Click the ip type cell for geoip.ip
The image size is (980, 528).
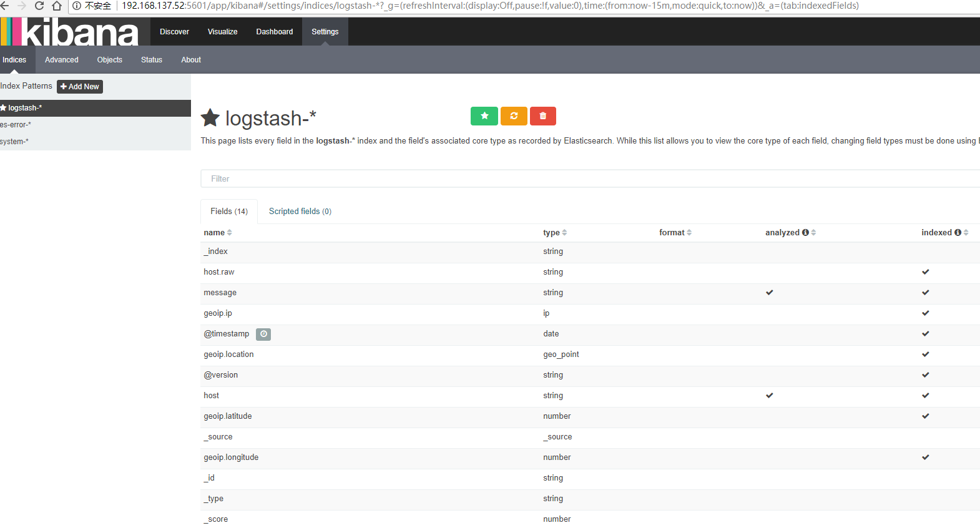coord(546,313)
